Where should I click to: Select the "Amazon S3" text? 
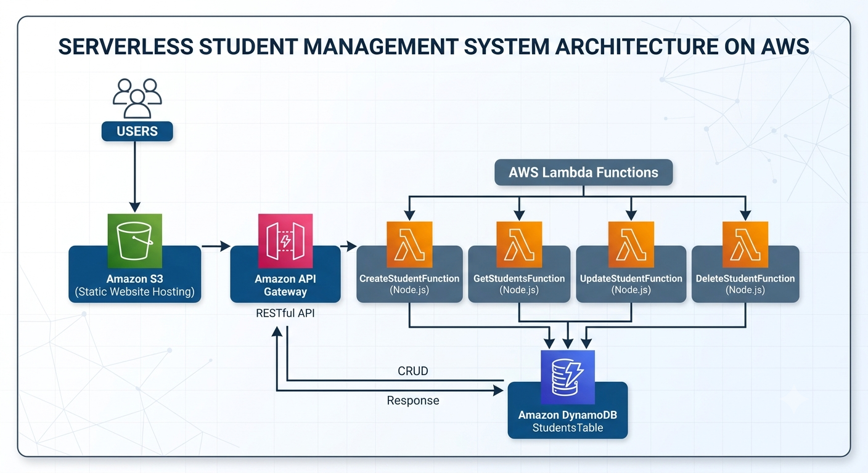click(x=135, y=279)
